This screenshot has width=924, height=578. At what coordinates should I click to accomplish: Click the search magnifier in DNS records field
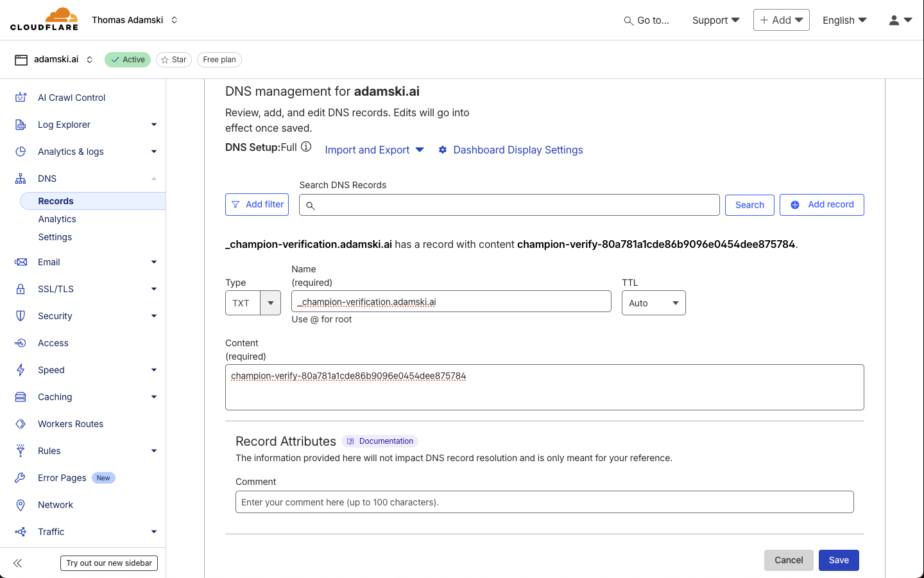click(311, 205)
